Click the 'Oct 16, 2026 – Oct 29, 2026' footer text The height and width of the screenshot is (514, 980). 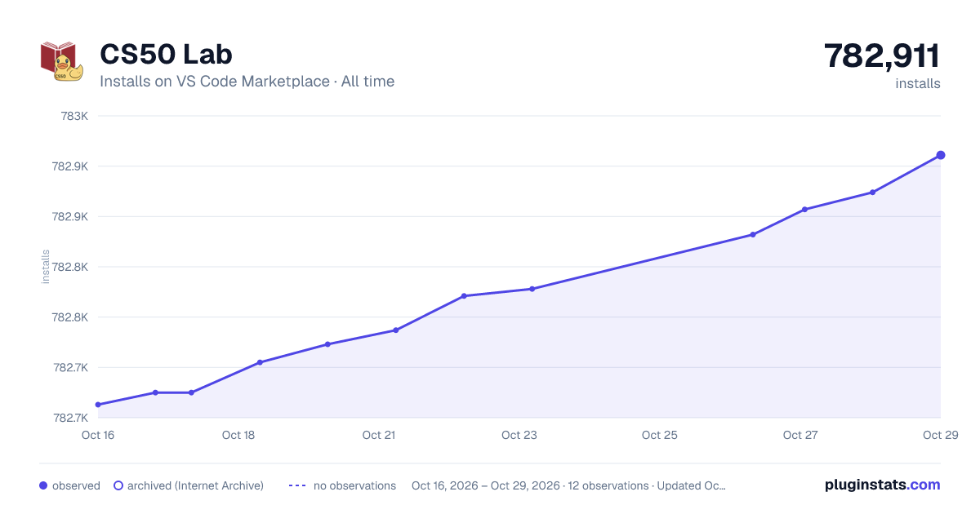point(486,485)
